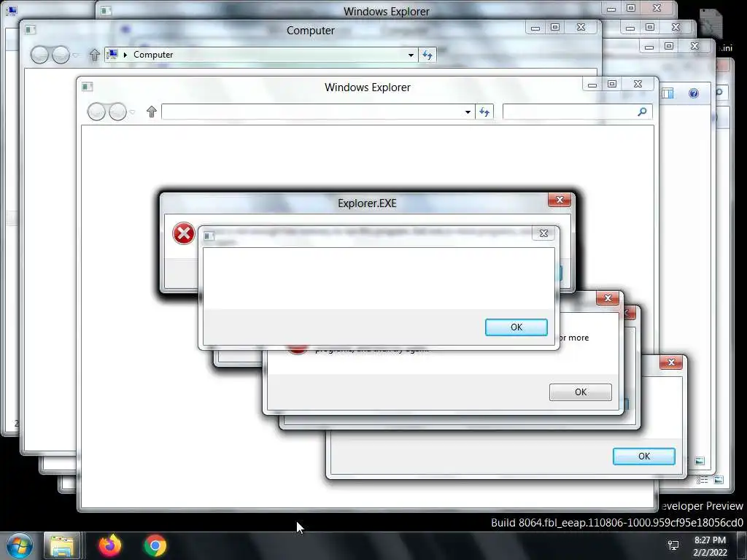Click blue OK in the rearmost error dialog
Screen dimensions: 747x560
[x=644, y=456]
